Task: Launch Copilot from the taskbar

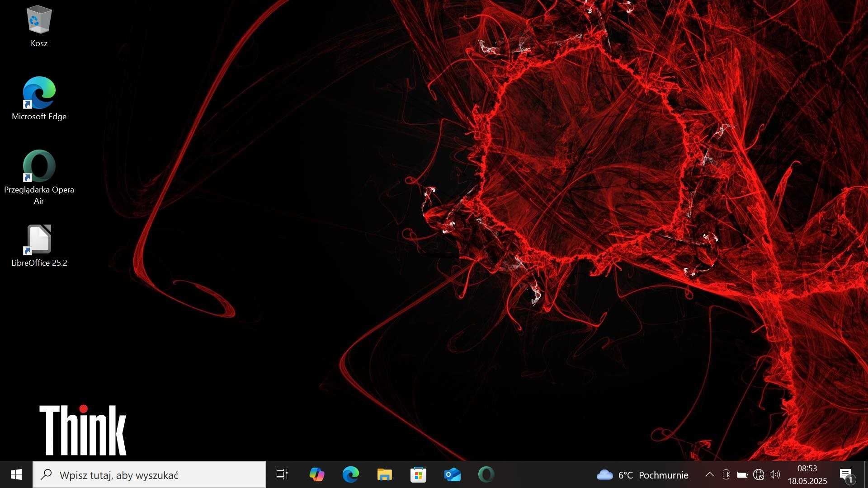Action: click(316, 474)
